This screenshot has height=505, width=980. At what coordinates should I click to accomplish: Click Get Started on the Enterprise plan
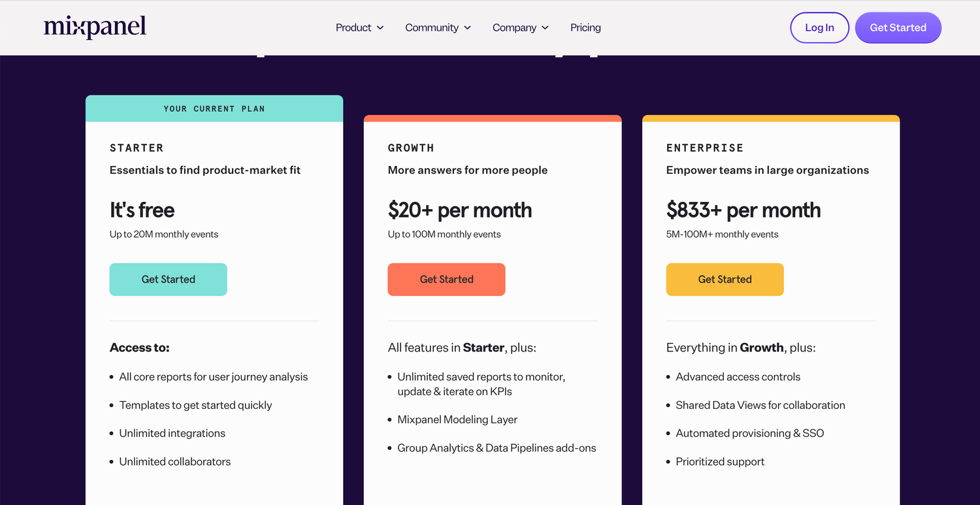725,280
